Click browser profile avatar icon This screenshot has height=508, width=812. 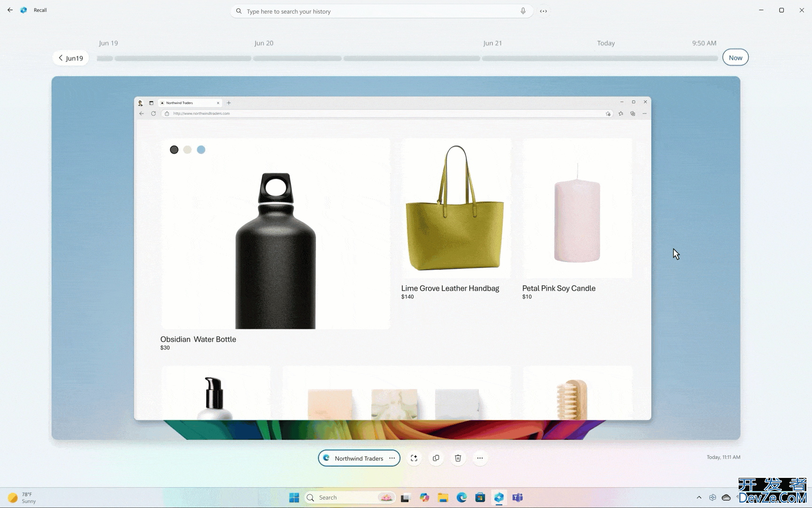[x=140, y=103]
